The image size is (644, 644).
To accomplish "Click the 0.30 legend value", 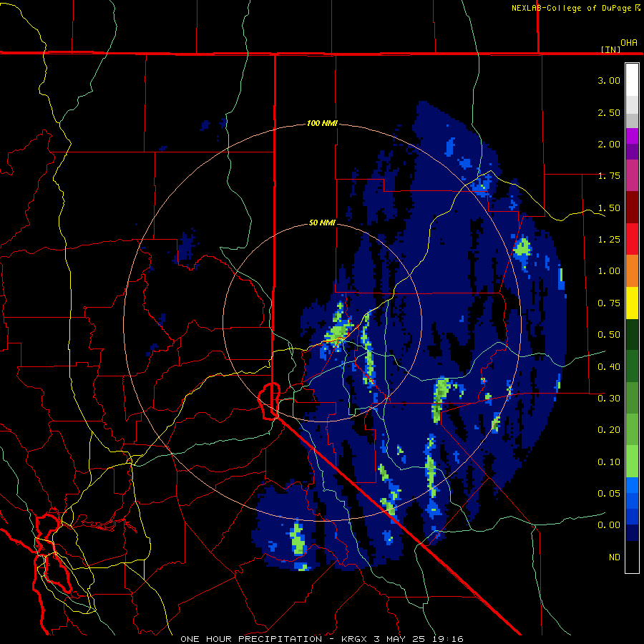I will coord(609,399).
